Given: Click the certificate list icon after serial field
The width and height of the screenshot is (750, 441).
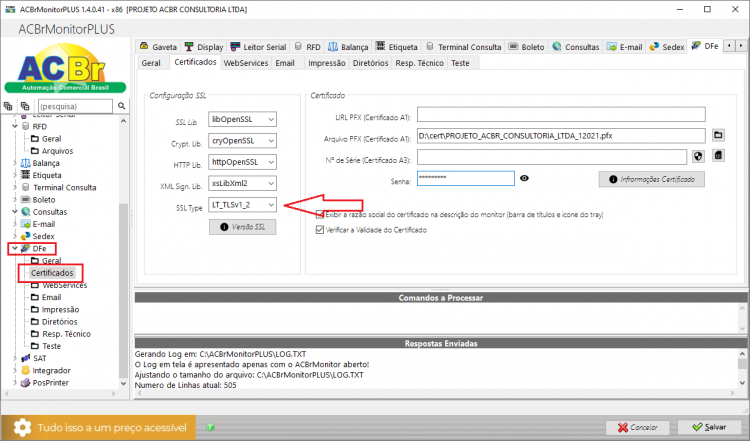Looking at the screenshot, I should point(718,155).
